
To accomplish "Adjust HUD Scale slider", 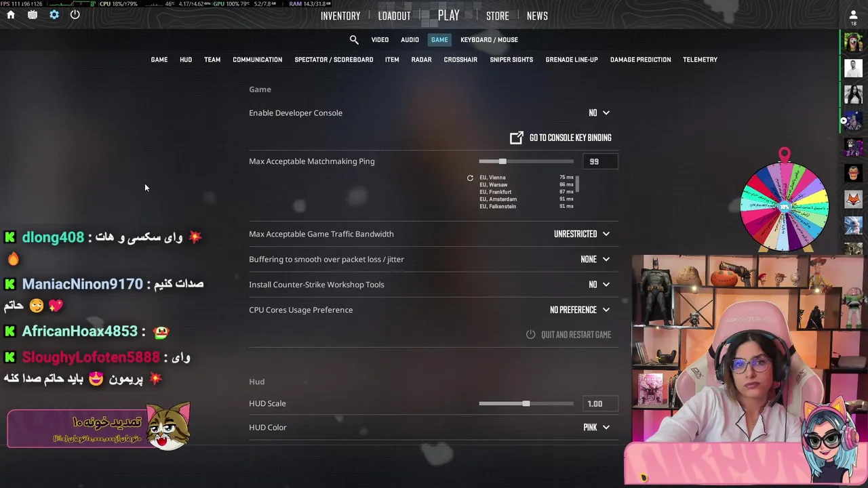I will pyautogui.click(x=526, y=404).
